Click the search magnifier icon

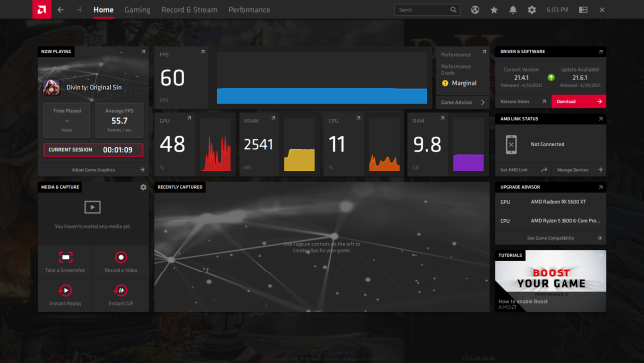tap(453, 10)
